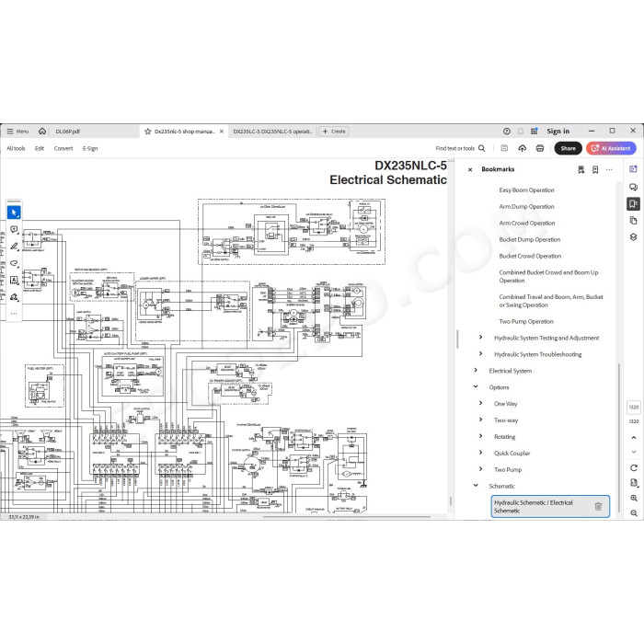Expand the Quick Coupler bookmark
The image size is (644, 644).
480,453
